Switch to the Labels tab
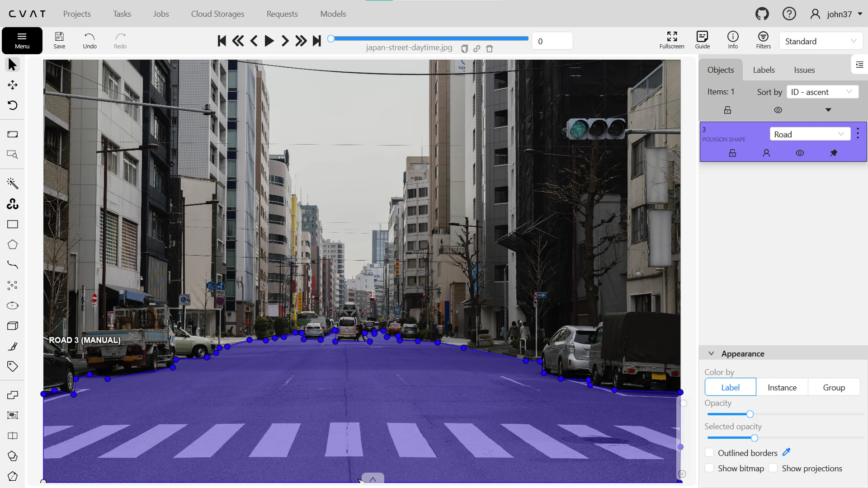This screenshot has width=868, height=488. click(764, 70)
